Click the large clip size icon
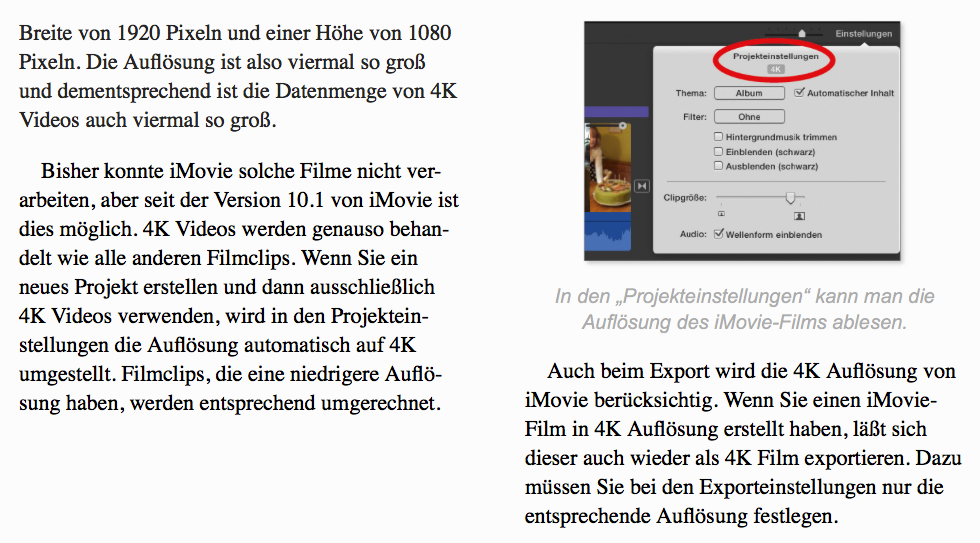Screen dimensions: 980x543 799,216
